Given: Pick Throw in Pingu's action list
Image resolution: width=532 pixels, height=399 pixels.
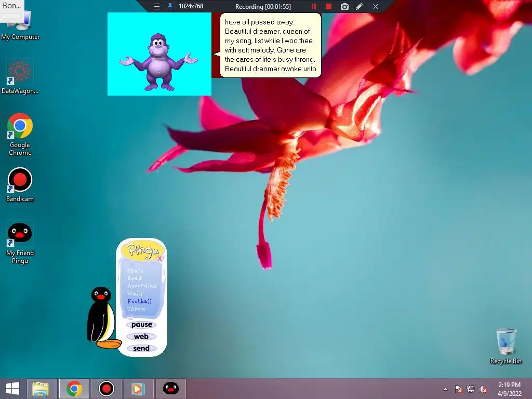Looking at the screenshot, I should pyautogui.click(x=137, y=309).
